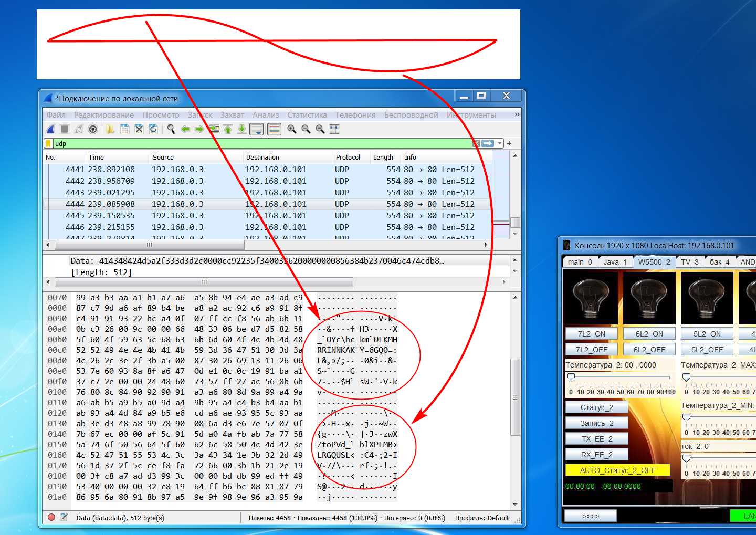Toggle auto-scroll during live capture
Screen dimensions: 756x535
click(x=257, y=129)
